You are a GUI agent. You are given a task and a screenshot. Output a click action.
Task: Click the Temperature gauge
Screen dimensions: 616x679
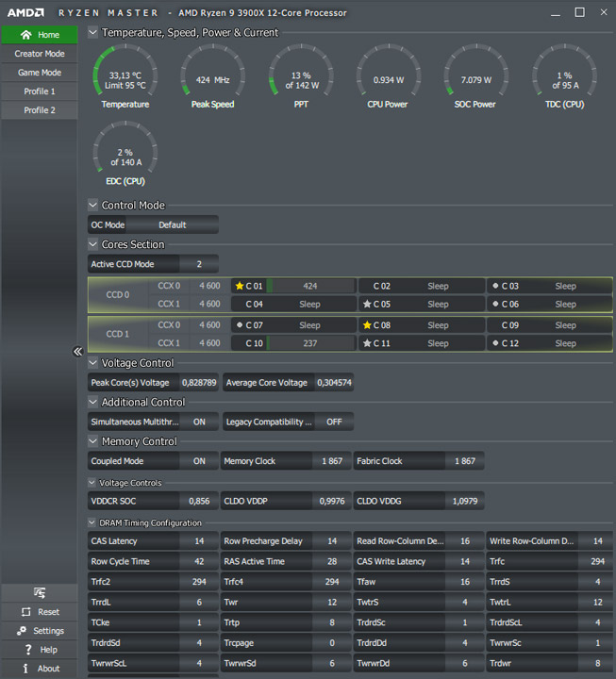tap(125, 76)
